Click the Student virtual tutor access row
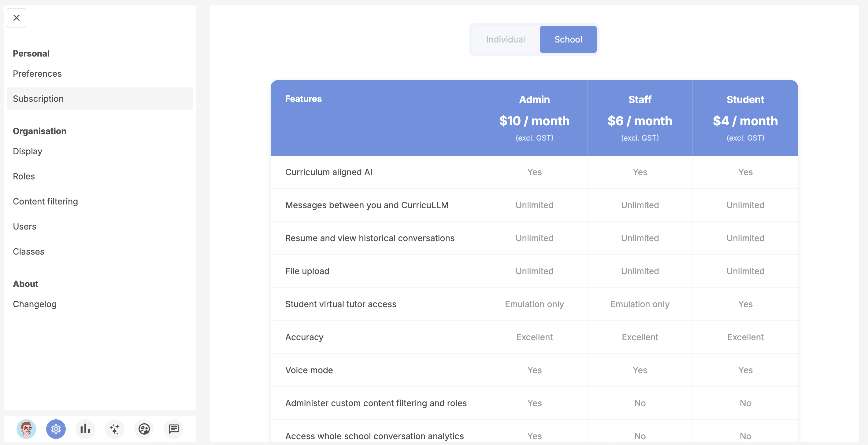 coord(341,304)
